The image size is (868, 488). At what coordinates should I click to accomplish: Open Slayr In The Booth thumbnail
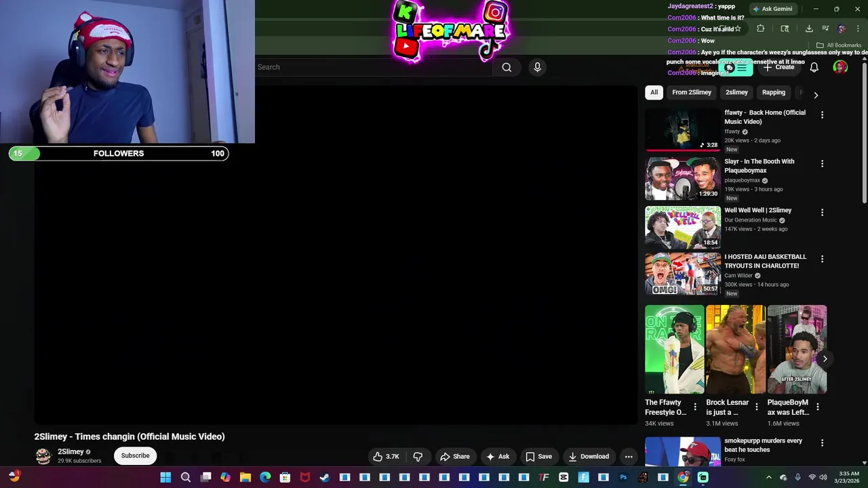[682, 179]
